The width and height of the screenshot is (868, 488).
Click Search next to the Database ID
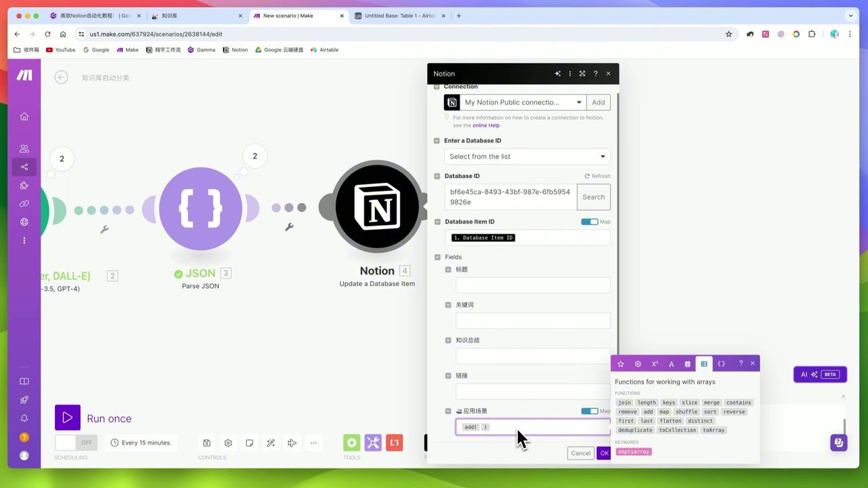pyautogui.click(x=593, y=197)
